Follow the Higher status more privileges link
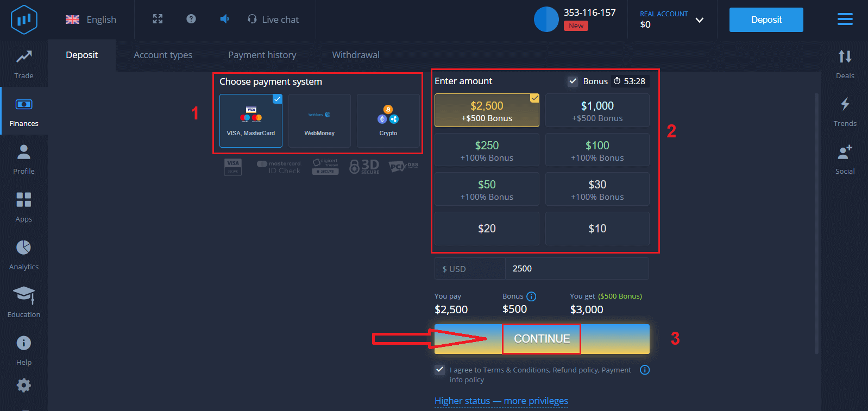Image resolution: width=868 pixels, height=411 pixels. [x=501, y=401]
